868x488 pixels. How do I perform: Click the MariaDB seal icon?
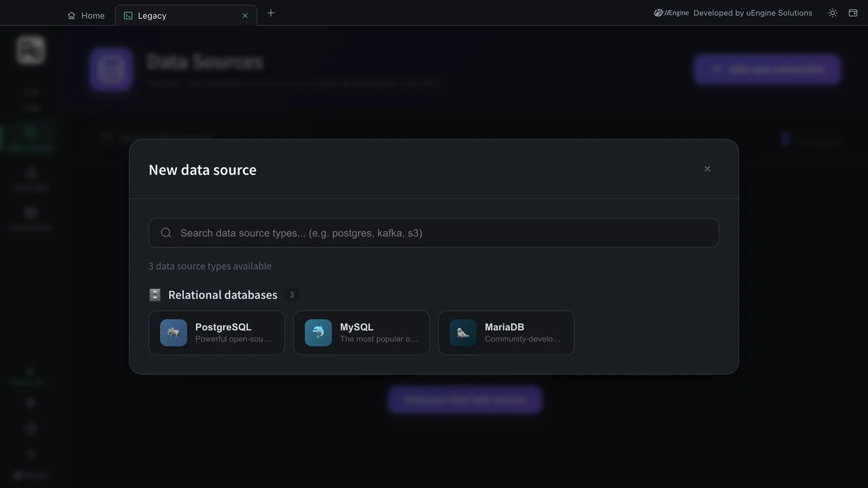463,332
